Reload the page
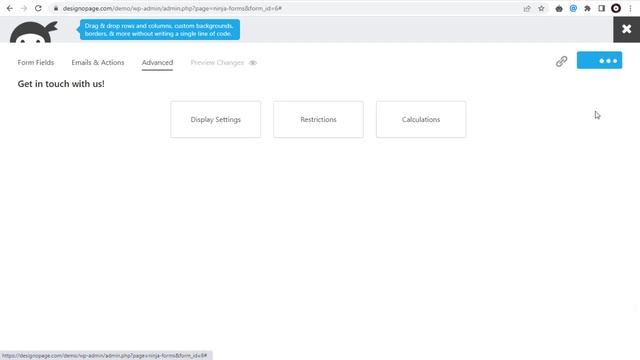Image resolution: width=640 pixels, height=360 pixels. click(38, 8)
